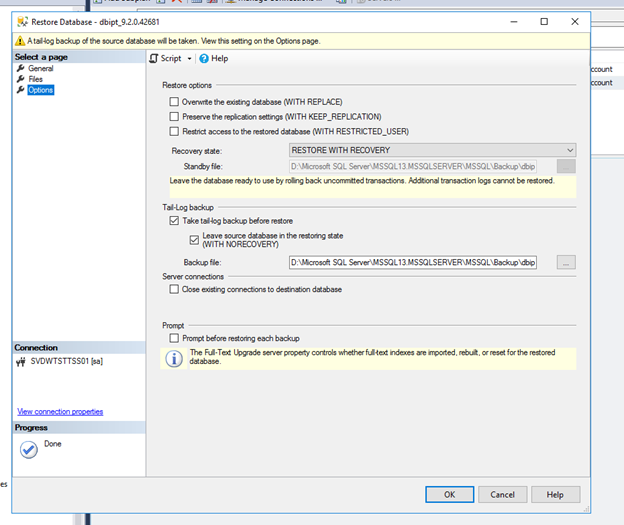Click the wrench icon next to Options

(21, 90)
